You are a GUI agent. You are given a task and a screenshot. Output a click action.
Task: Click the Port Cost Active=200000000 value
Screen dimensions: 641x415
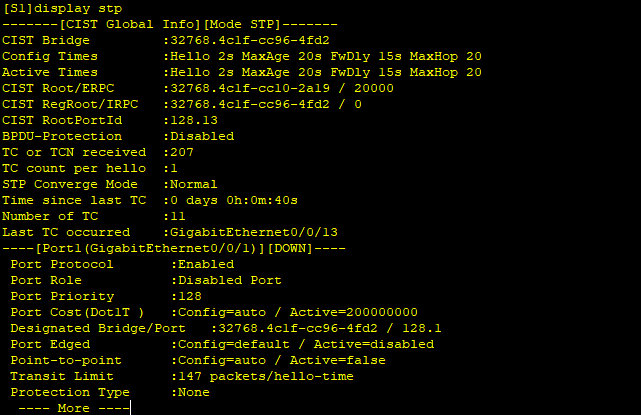pyautogui.click(x=354, y=312)
